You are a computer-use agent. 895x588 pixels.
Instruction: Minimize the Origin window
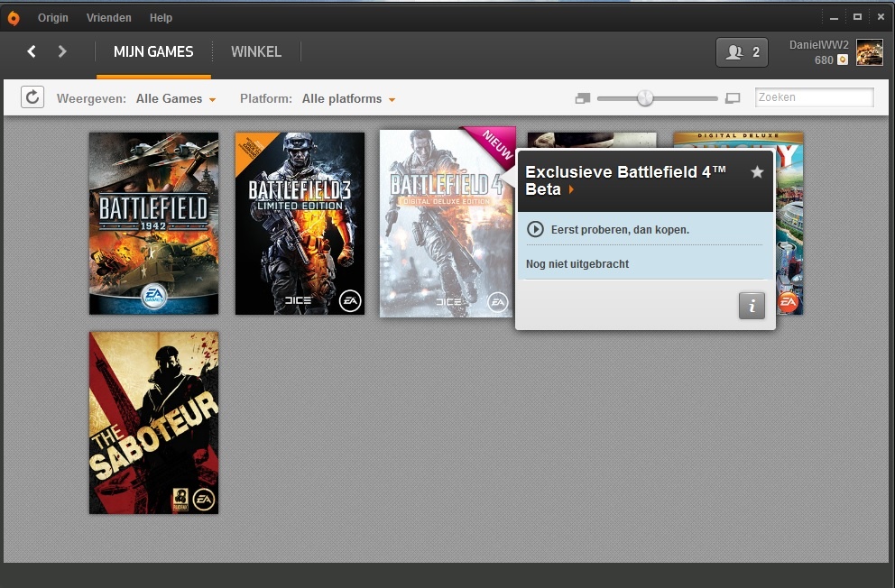click(834, 18)
